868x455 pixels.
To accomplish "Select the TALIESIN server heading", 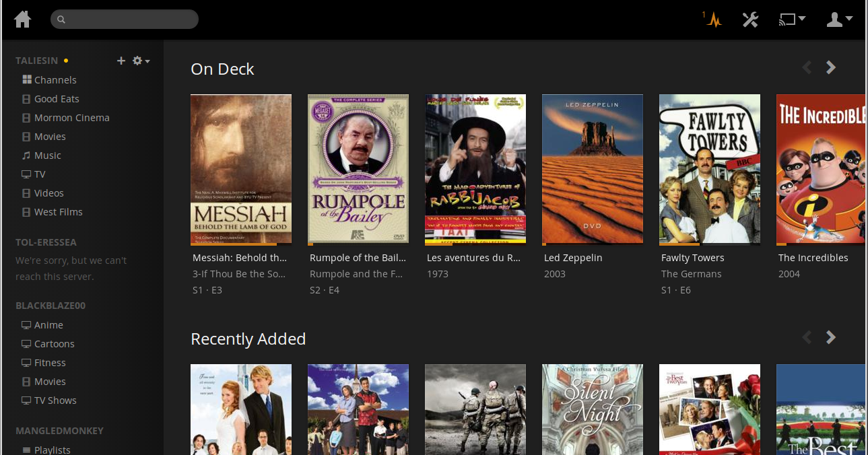I will [x=37, y=61].
